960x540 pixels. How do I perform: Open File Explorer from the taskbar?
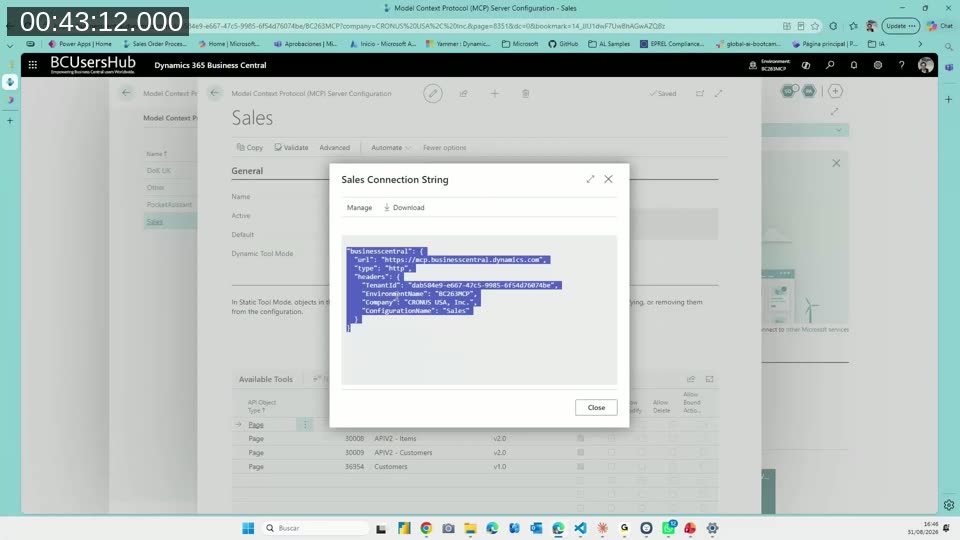point(470,528)
